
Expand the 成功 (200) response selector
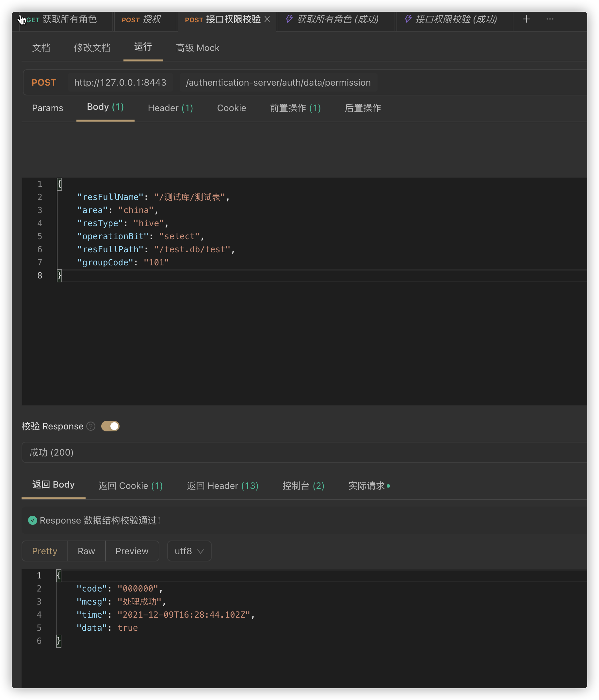304,452
